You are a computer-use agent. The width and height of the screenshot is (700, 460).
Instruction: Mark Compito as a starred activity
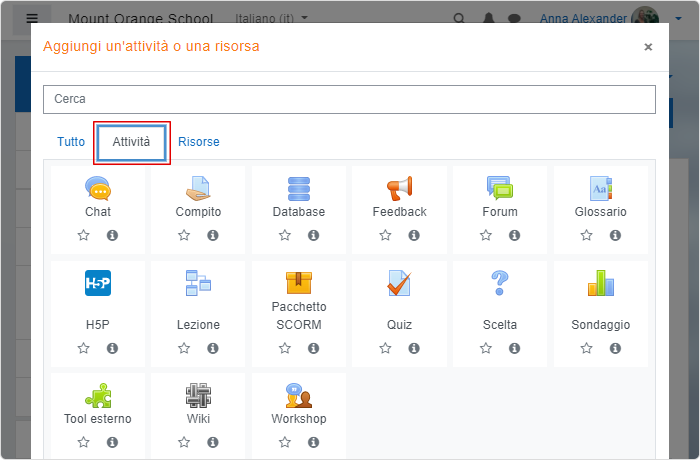[184, 235]
